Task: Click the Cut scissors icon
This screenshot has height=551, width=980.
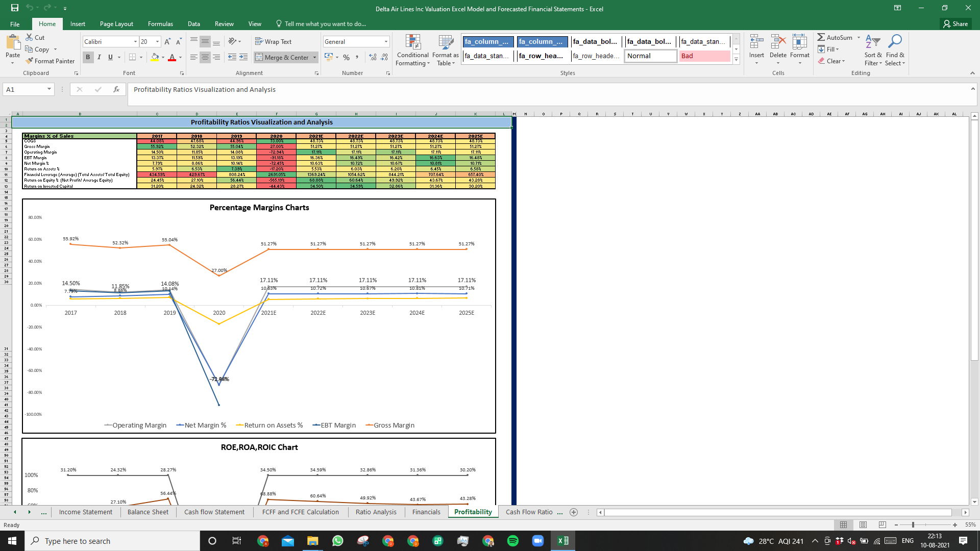Action: point(29,37)
